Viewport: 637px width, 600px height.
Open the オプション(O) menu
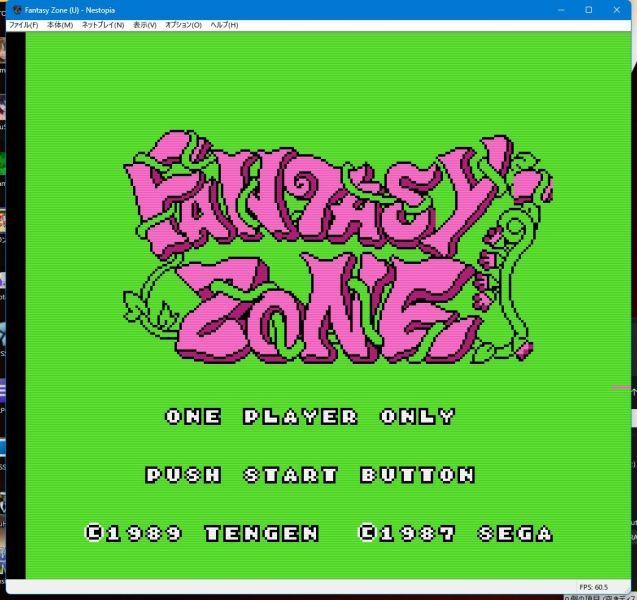pos(183,25)
